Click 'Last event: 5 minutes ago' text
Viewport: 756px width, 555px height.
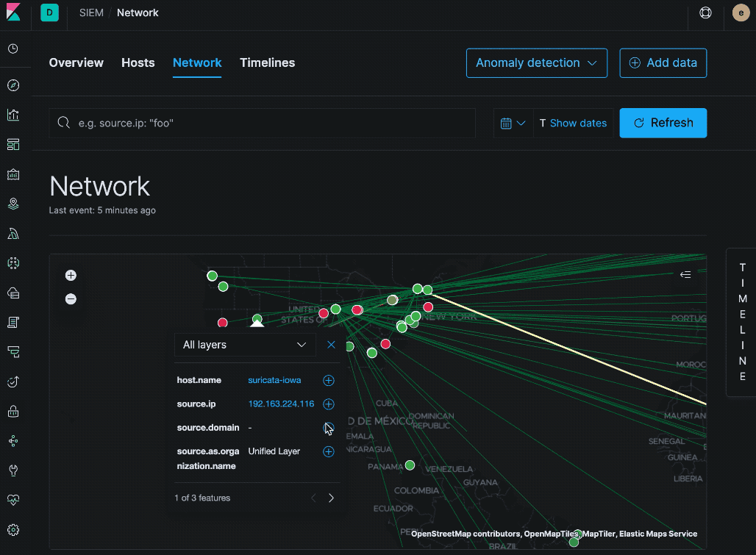coord(102,210)
